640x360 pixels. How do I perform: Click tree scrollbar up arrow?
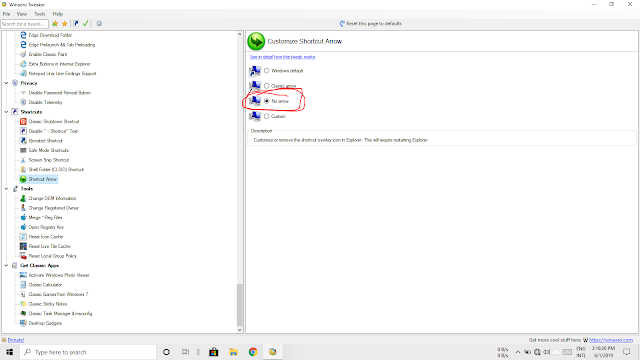pos(240,34)
